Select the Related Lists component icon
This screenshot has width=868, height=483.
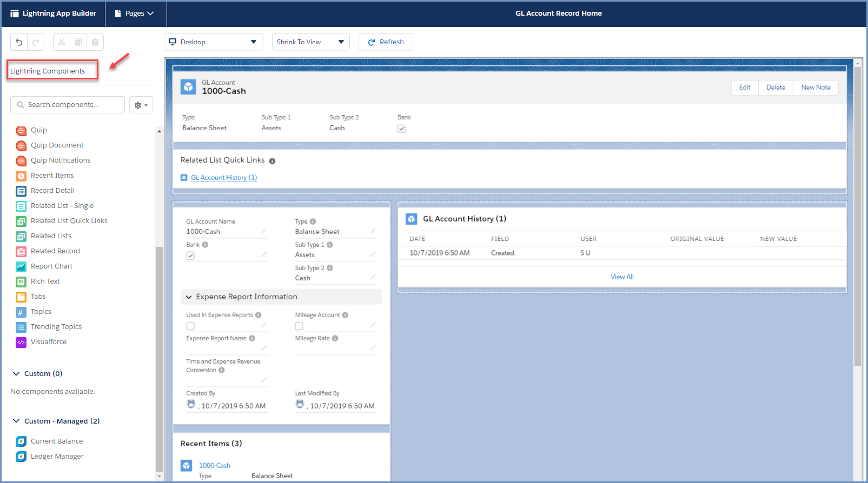click(x=21, y=236)
